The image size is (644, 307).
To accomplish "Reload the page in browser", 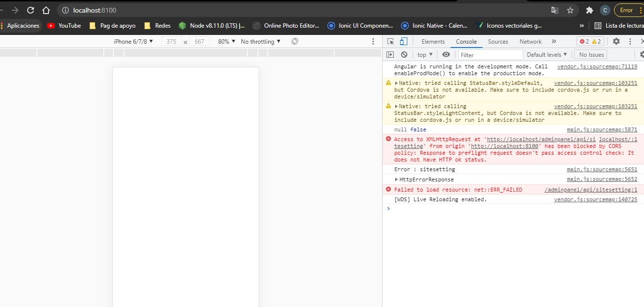I will 31,10.
